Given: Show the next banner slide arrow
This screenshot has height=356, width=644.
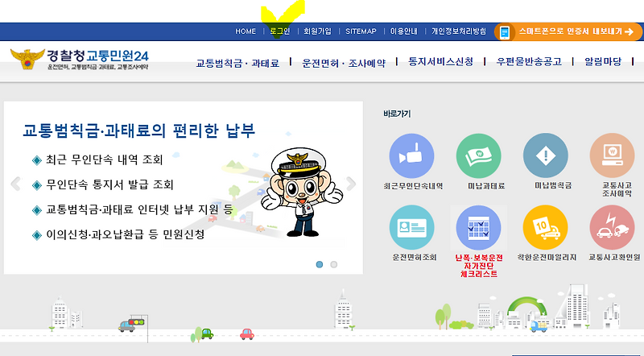Looking at the screenshot, I should [351, 184].
